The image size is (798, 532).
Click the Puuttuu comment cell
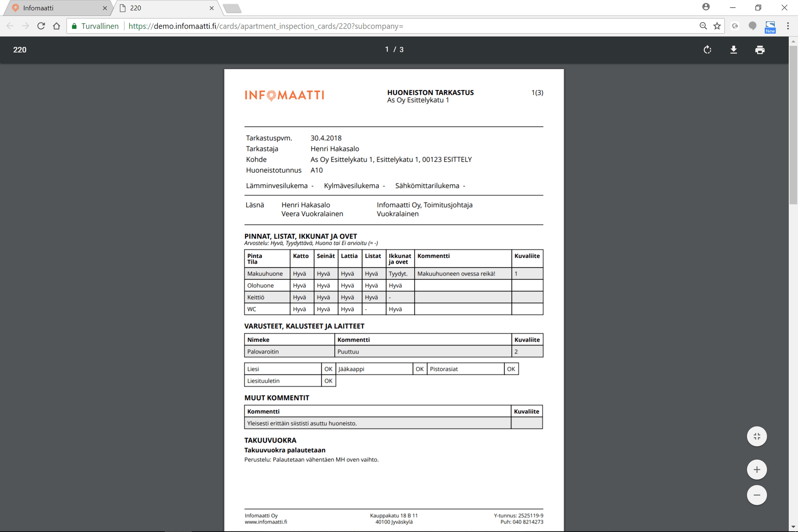[x=423, y=352]
